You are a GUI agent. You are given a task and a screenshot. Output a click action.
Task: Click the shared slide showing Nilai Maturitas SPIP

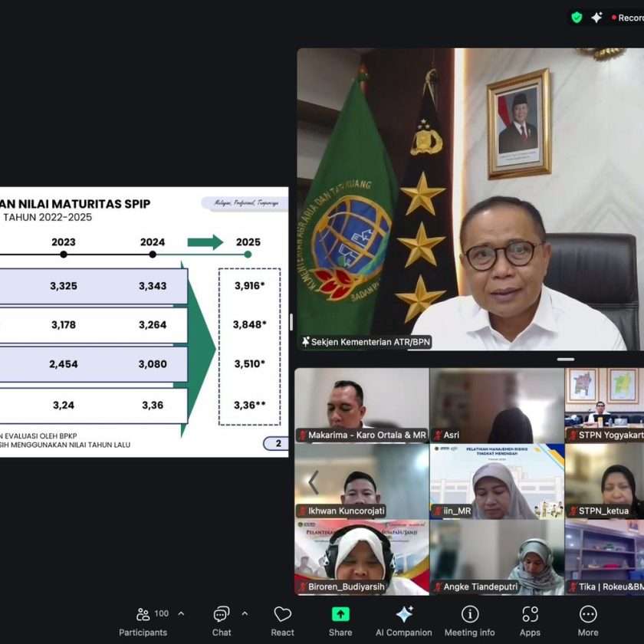143,322
